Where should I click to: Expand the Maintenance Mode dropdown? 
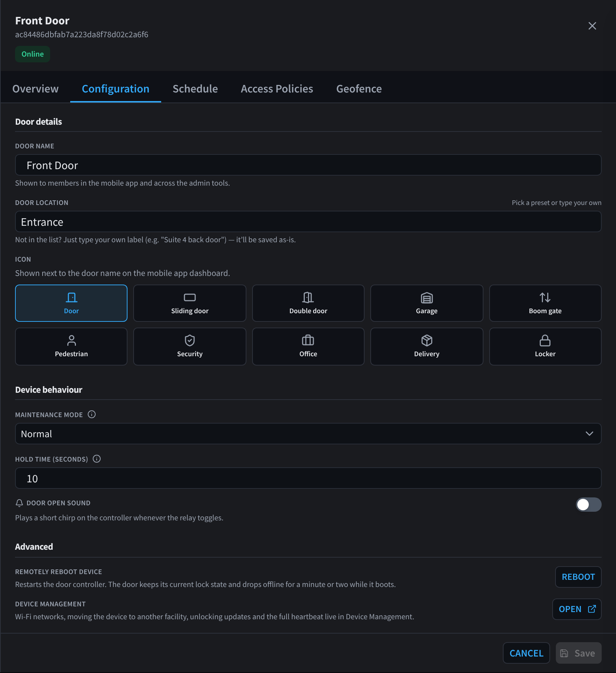click(308, 434)
